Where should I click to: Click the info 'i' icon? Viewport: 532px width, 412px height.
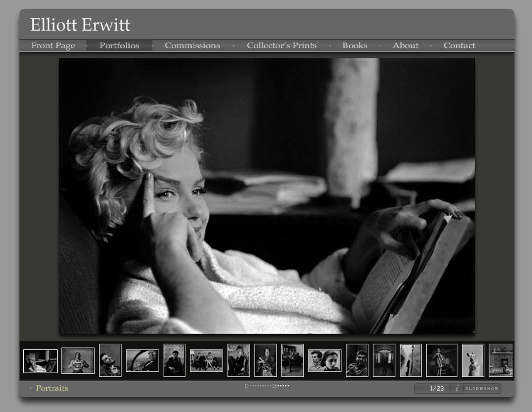(x=457, y=389)
